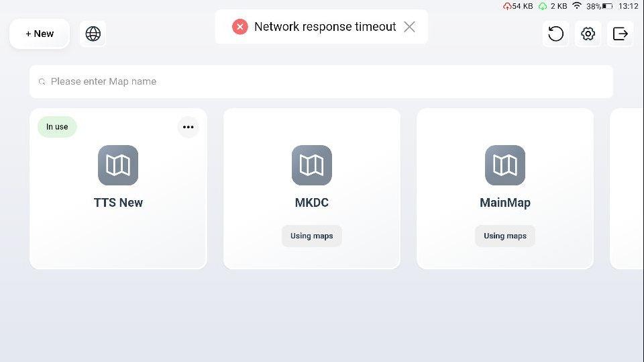Click the In use badge
Viewport: 644px width, 362px height.
point(57,127)
